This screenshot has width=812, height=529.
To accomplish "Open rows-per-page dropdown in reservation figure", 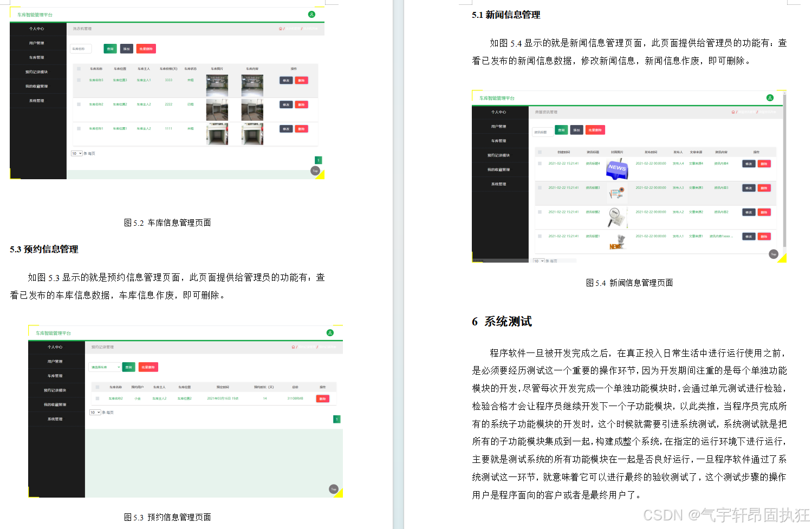I will pos(95,413).
